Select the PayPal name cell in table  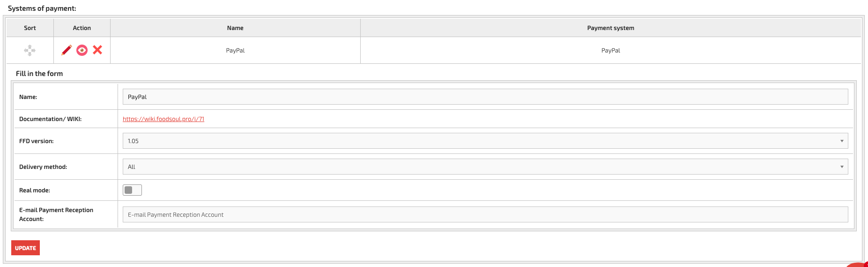point(235,50)
